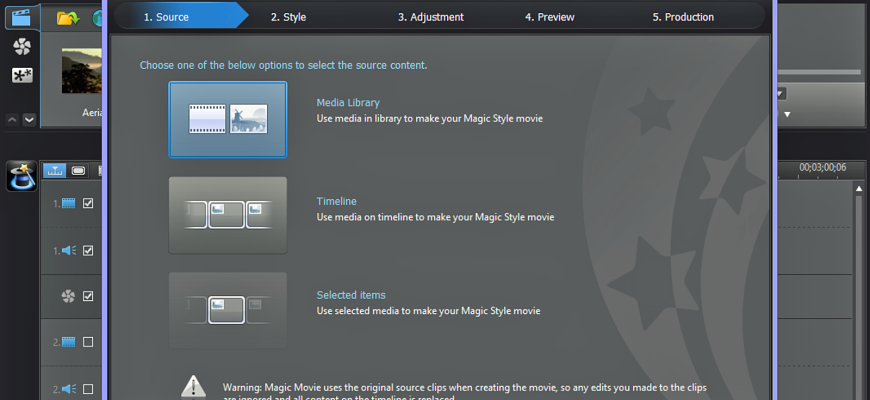Viewport: 870px width, 400px height.
Task: Open the Effect Room fan icon
Action: click(21, 46)
